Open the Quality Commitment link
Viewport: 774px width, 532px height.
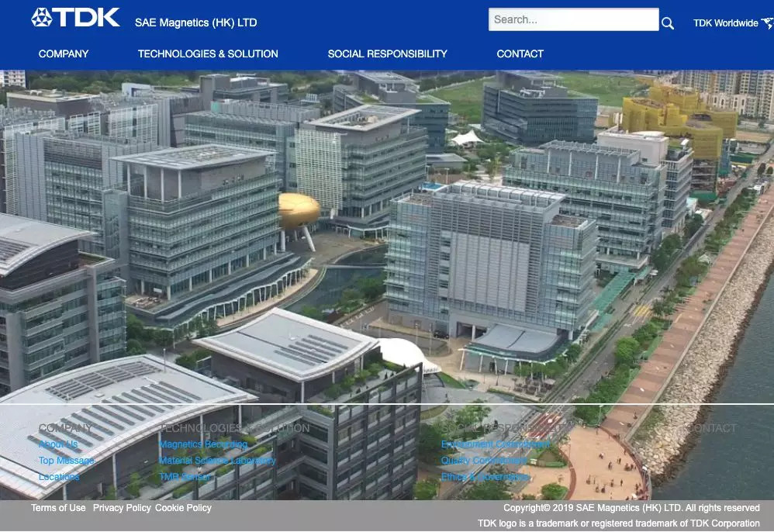(x=484, y=461)
